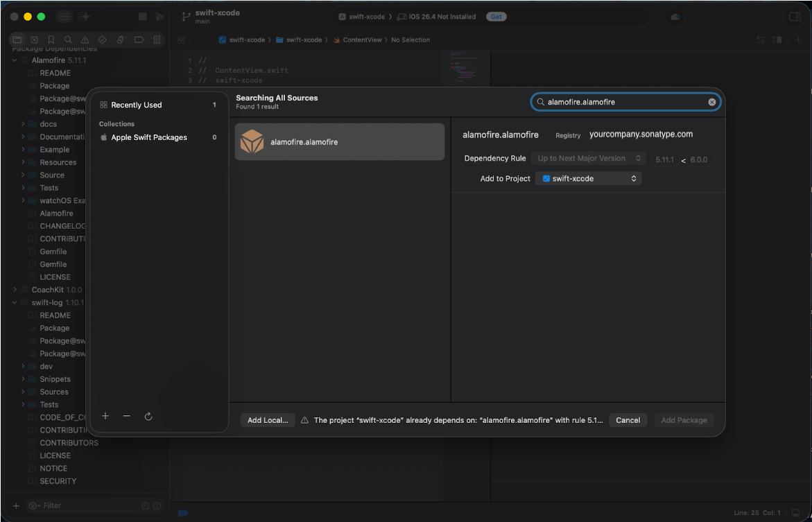Open the bookmark navigator
Screen dimensions: 812x522
point(51,40)
